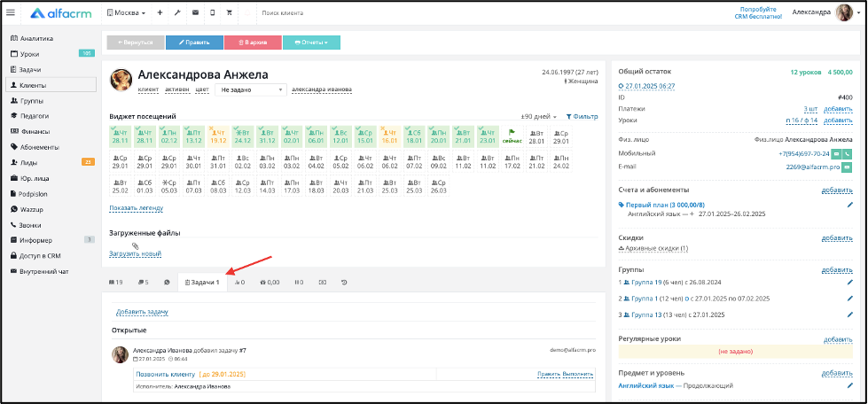Open the 19 lessons tab
The width and height of the screenshot is (868, 404).
tap(115, 283)
